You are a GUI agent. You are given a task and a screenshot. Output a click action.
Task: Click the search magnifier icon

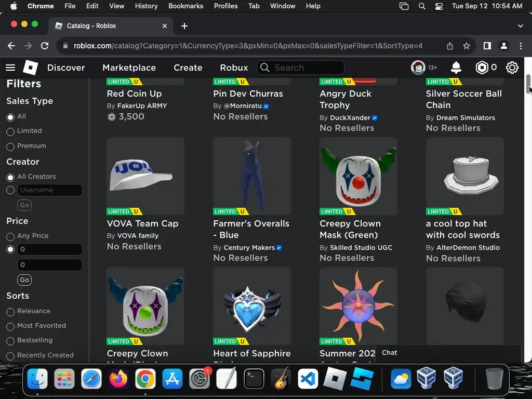[264, 68]
